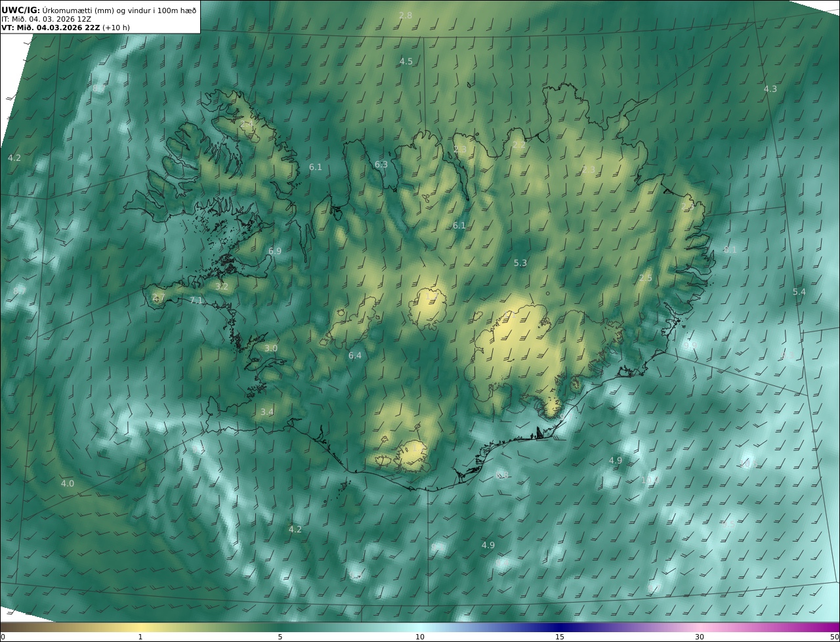Viewport: 840px width, 642px height.
Task: Click the 2.4 value label
Action: pos(247,123)
